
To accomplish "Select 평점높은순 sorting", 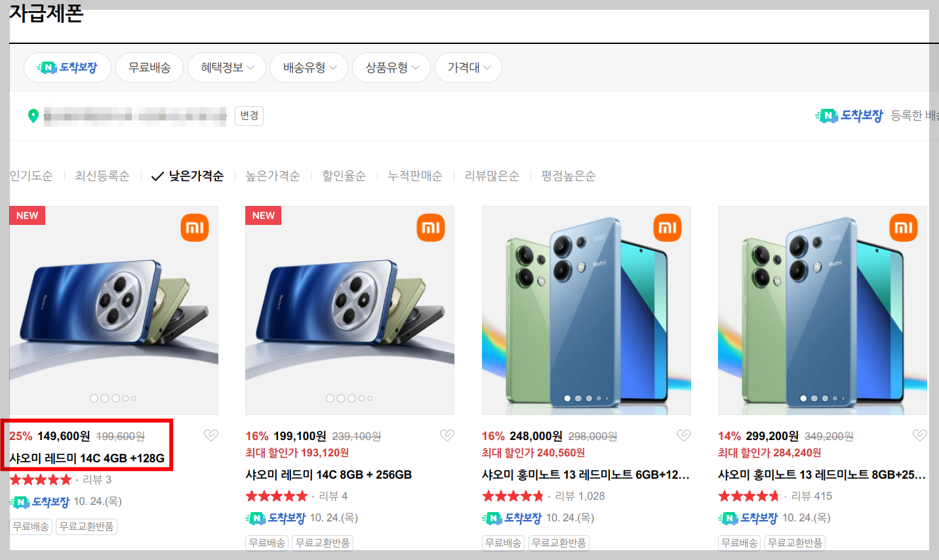I will click(x=569, y=176).
